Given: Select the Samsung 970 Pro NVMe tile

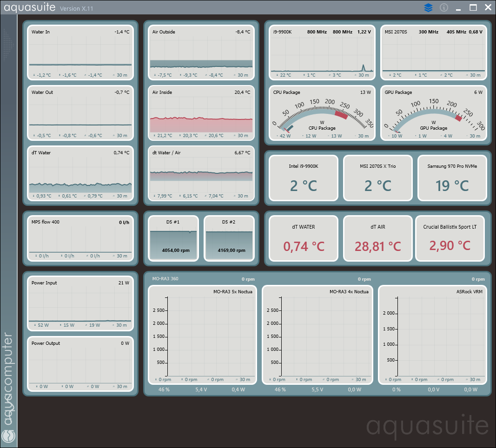Looking at the screenshot, I should [x=452, y=178].
